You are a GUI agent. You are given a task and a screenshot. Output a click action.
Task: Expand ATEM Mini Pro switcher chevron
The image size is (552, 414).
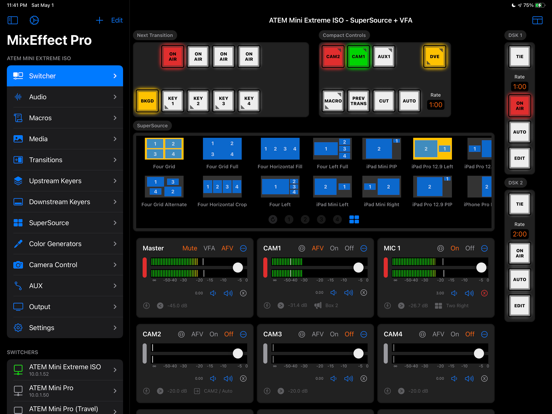[115, 391]
